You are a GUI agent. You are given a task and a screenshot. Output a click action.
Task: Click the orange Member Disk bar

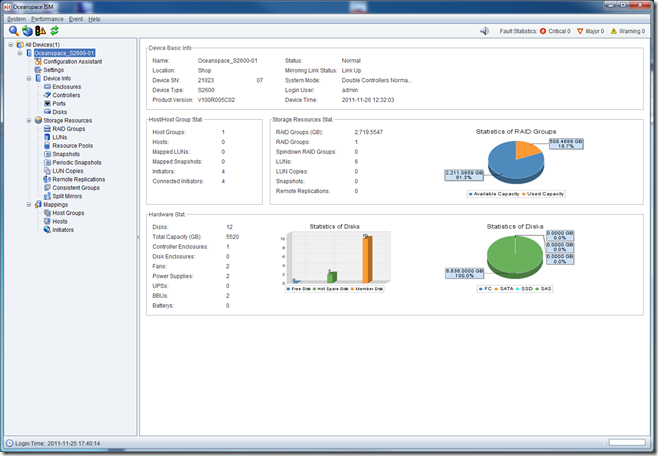pyautogui.click(x=366, y=258)
